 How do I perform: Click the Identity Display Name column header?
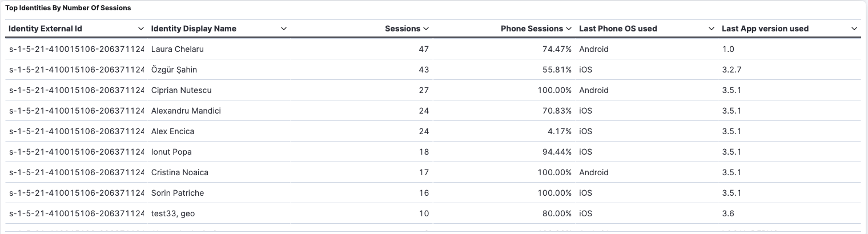pos(194,29)
